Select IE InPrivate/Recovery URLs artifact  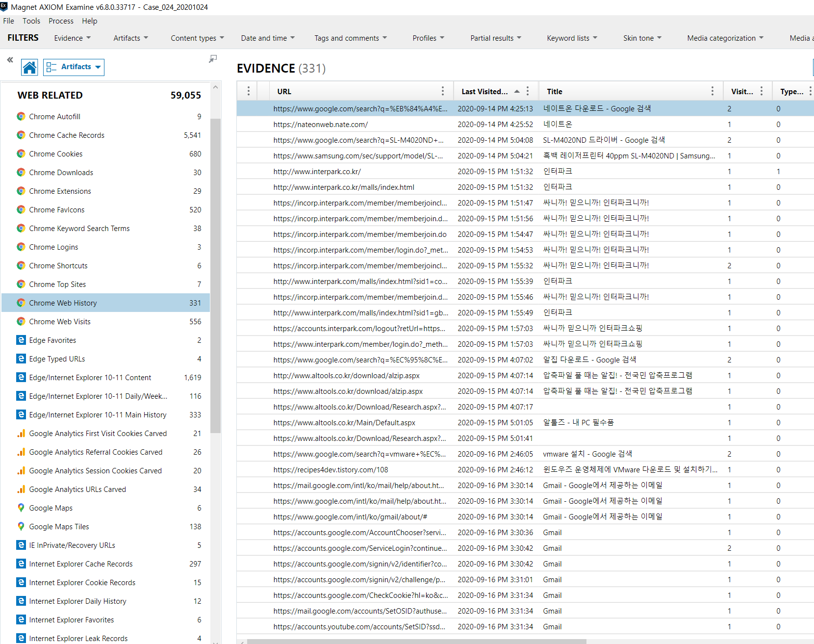106,545
